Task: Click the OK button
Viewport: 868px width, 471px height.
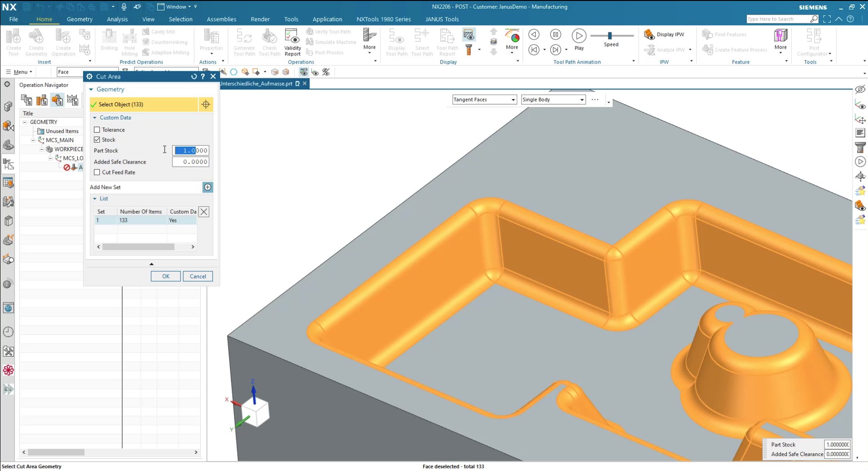Action: (166, 276)
